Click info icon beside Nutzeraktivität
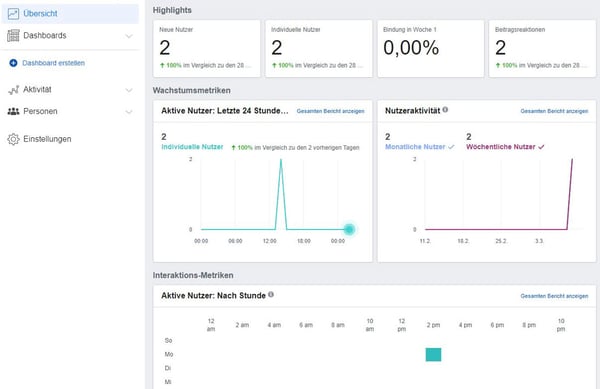 point(445,110)
